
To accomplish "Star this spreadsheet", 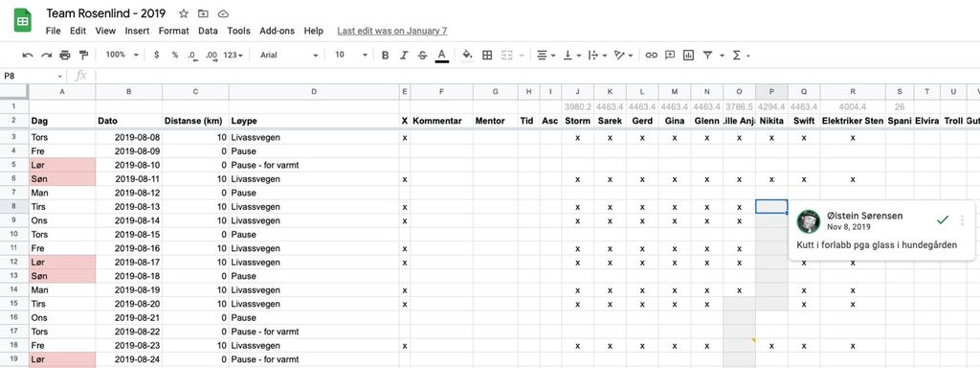I will pos(183,13).
